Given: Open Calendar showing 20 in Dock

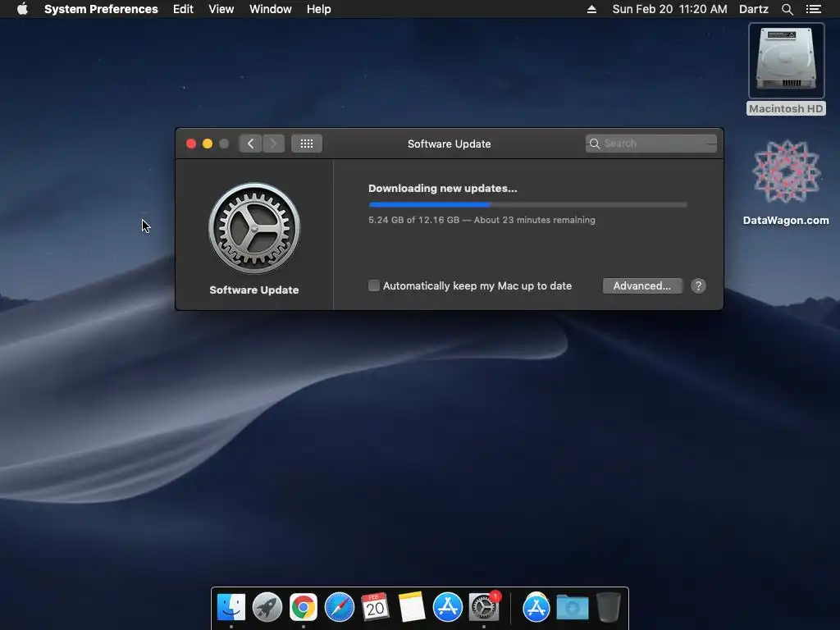Looking at the screenshot, I should tap(375, 608).
